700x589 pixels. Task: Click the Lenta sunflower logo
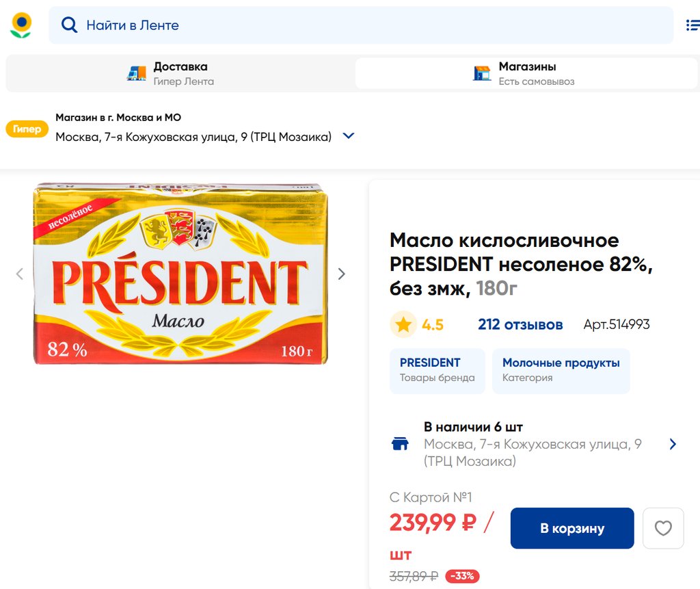(21, 25)
